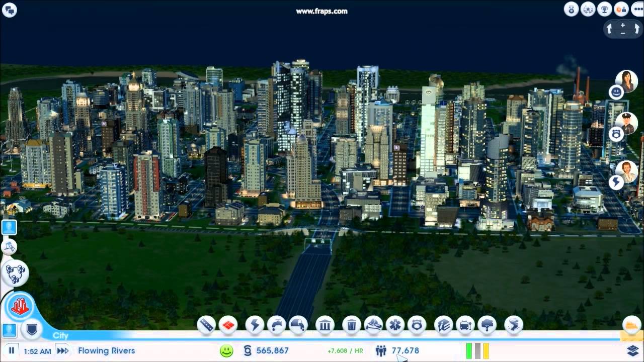
Task: Open the city budget showing 565,867
Action: 266,350
